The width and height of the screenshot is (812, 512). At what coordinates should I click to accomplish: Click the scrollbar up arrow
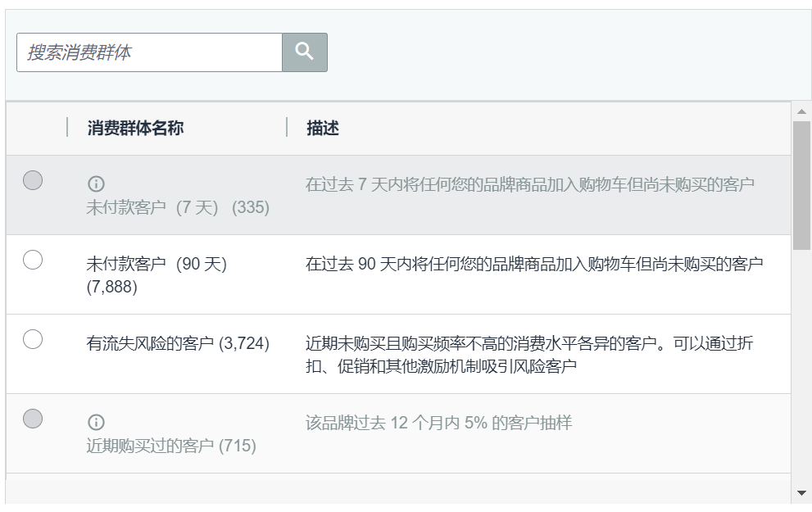[x=801, y=111]
